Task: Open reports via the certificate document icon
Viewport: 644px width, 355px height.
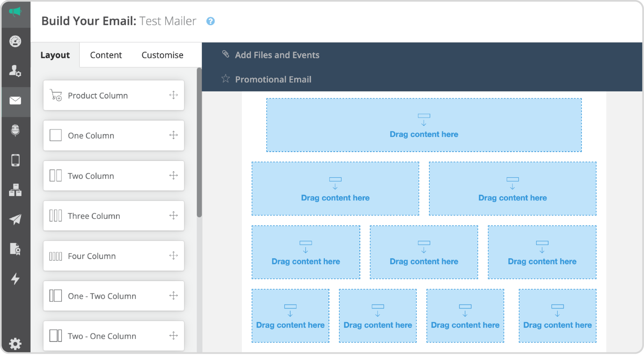Action: pos(15,249)
